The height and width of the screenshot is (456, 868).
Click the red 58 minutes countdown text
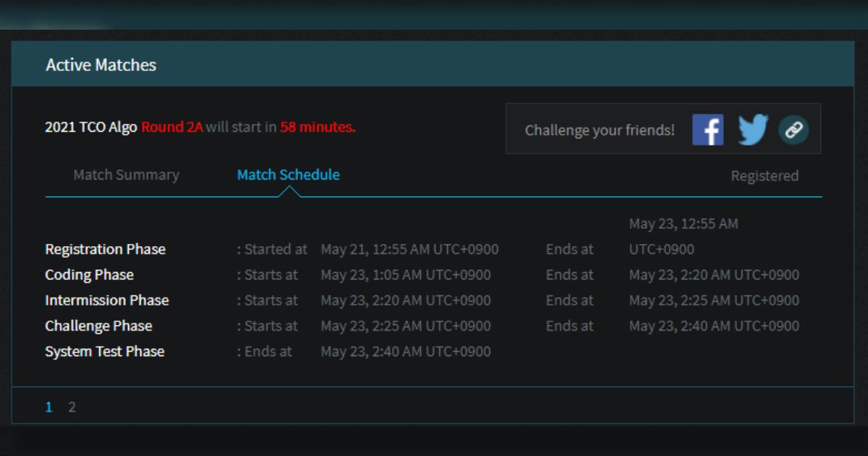pos(318,127)
